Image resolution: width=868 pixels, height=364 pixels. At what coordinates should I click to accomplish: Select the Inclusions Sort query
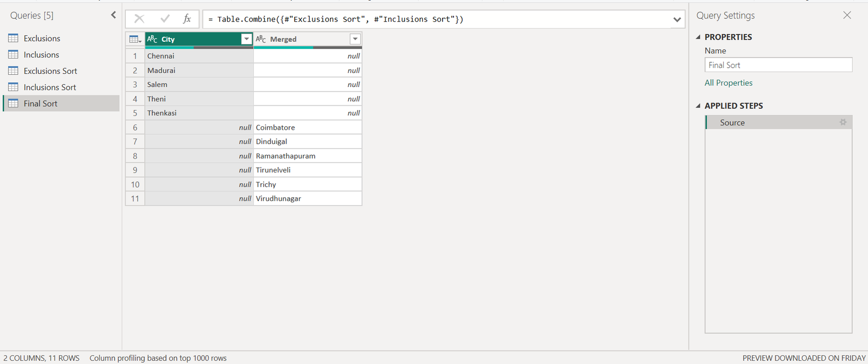61,87
